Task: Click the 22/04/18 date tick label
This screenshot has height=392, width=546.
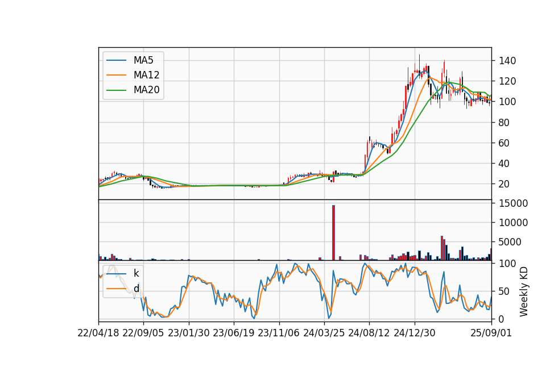Action: pos(98,333)
